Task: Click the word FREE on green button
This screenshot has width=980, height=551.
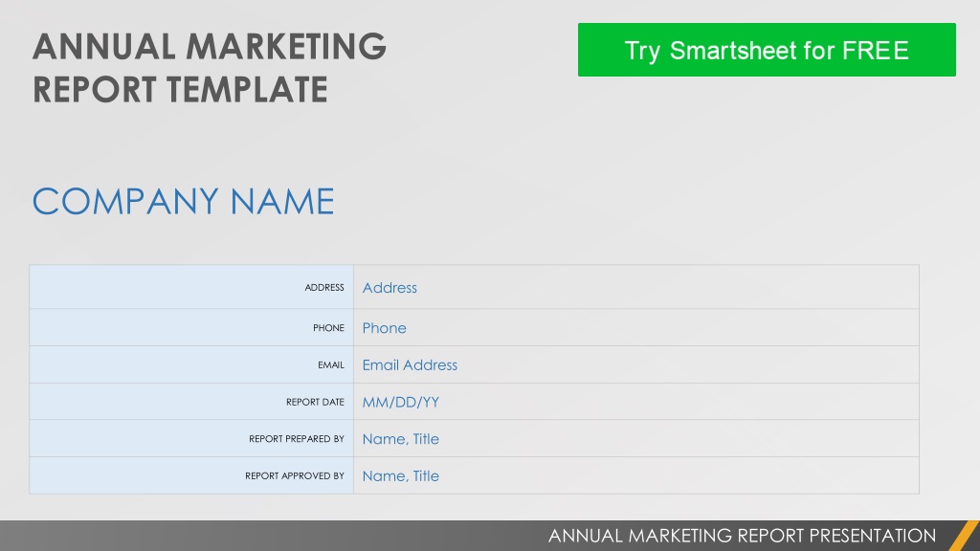Action: [875, 51]
